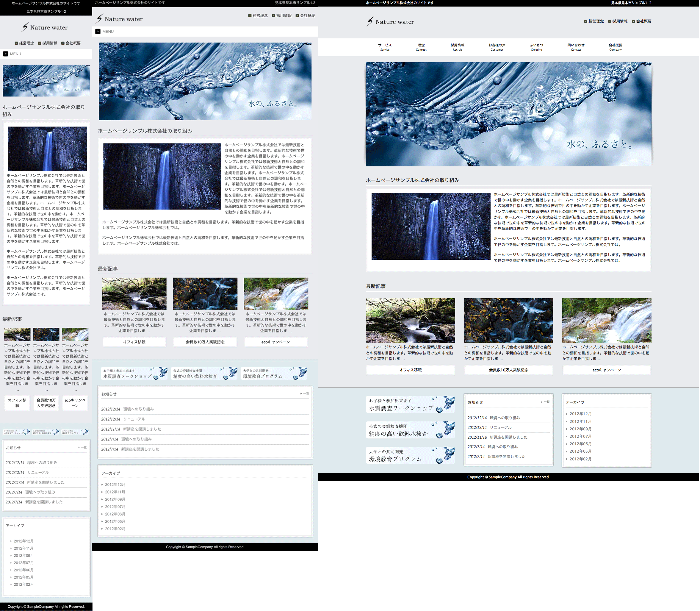Click the 採用情報 header link in the tablet layout
This screenshot has width=700, height=611.
[284, 16]
